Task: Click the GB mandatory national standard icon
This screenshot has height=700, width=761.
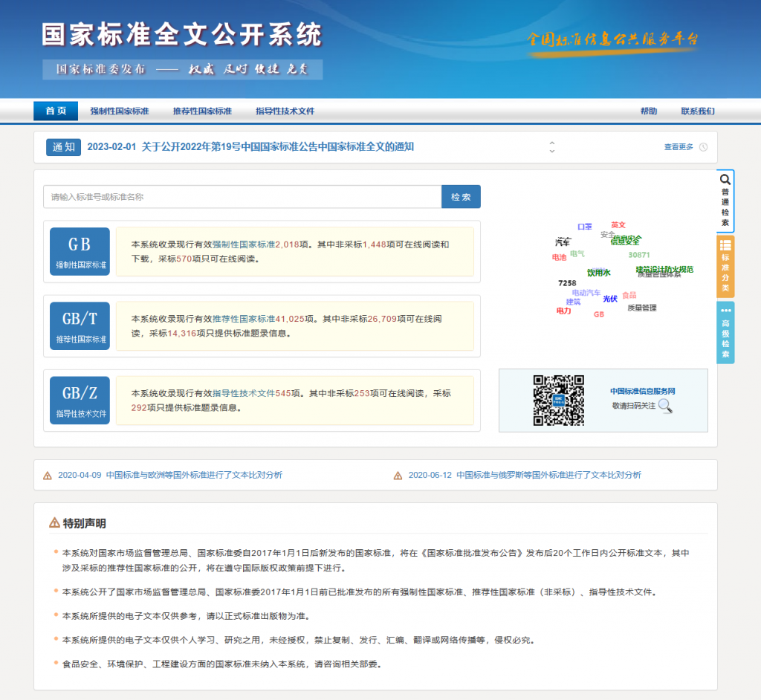Action: 80,251
